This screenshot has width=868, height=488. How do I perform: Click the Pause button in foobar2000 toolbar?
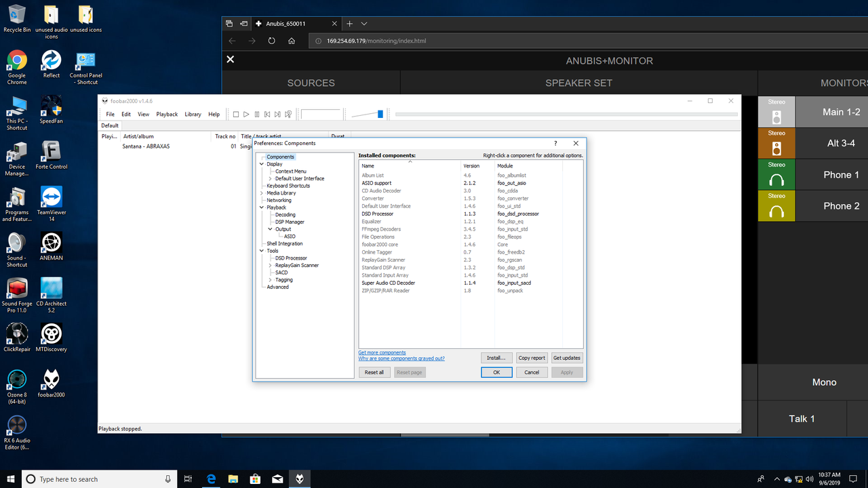coord(257,115)
